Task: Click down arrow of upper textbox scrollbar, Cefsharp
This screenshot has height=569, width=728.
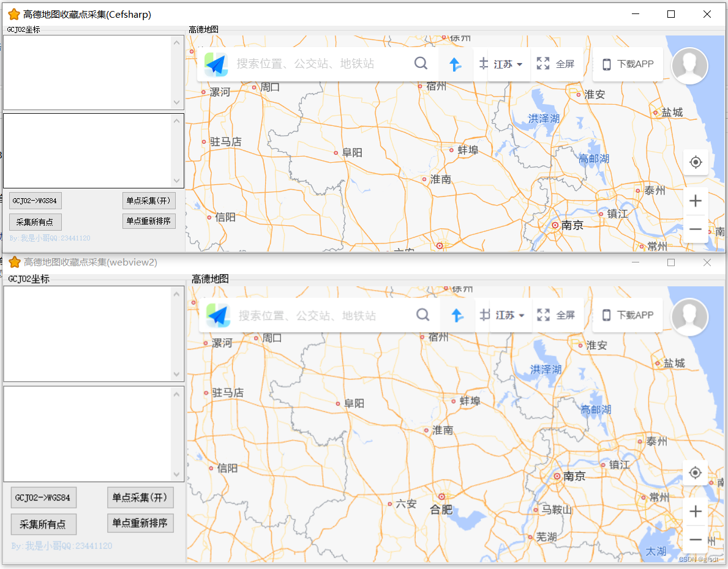Action: (176, 103)
